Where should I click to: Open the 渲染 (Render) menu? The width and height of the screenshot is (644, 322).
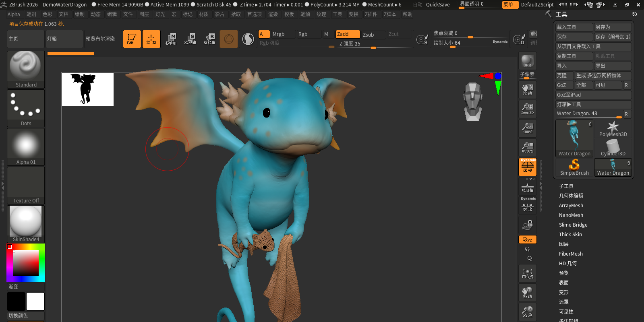click(x=273, y=14)
